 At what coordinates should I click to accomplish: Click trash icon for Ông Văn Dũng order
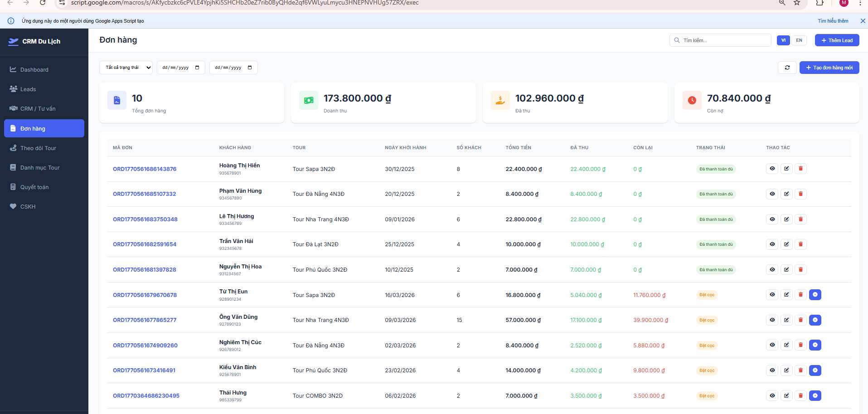point(800,320)
